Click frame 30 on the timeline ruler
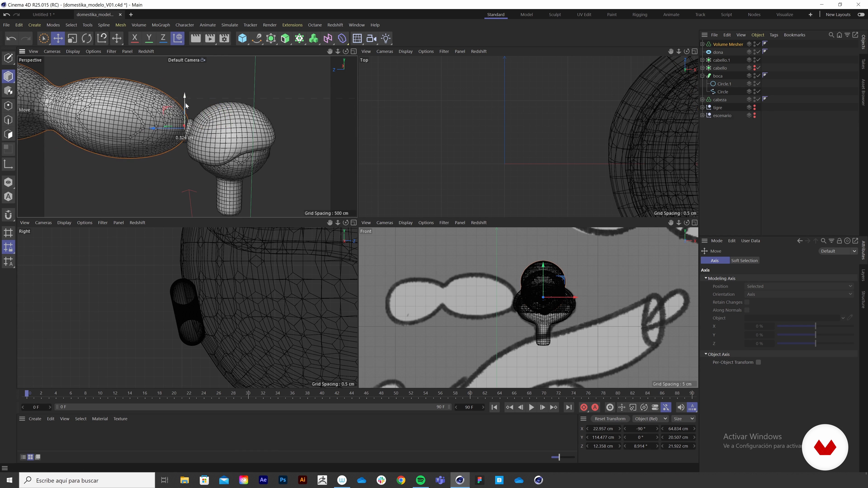The image size is (868, 488). click(248, 393)
